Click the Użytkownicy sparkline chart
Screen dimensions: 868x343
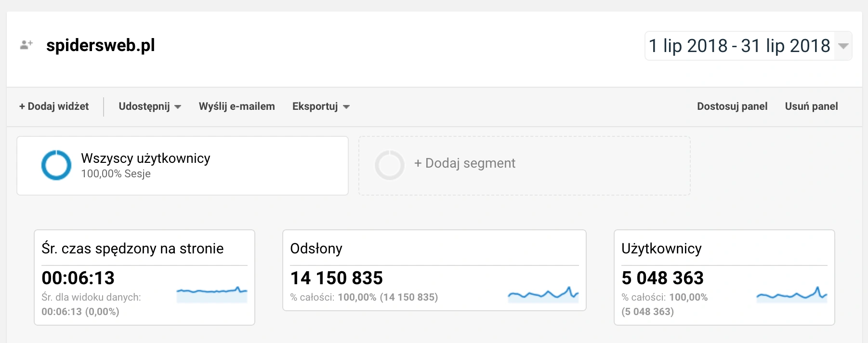click(792, 294)
